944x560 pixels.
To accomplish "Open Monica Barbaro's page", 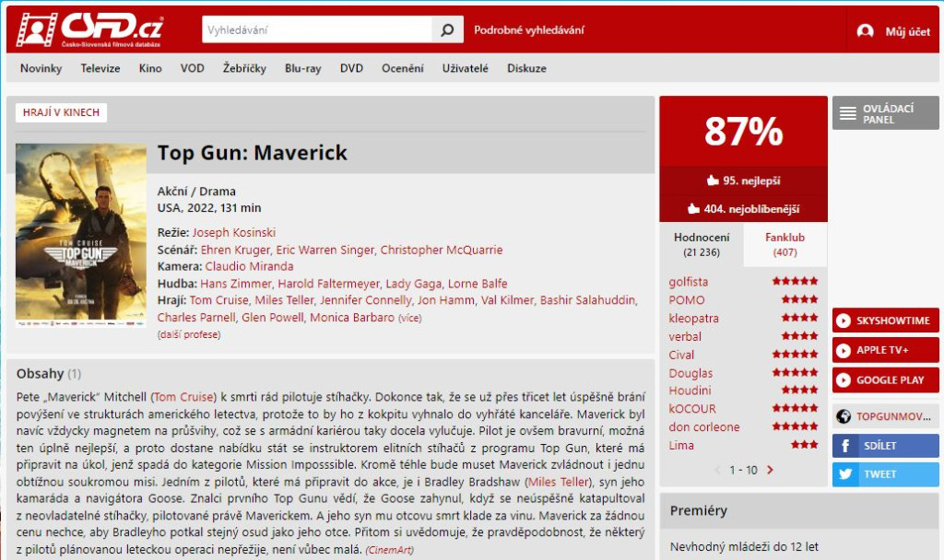I will pos(352,317).
